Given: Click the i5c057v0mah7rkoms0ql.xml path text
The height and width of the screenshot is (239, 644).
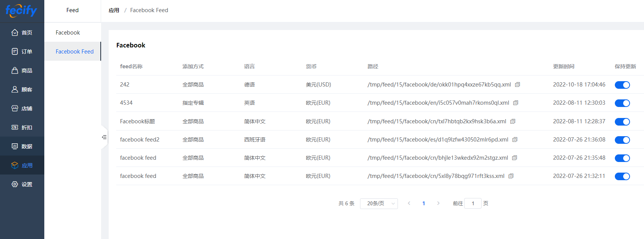Looking at the screenshot, I should (x=438, y=103).
